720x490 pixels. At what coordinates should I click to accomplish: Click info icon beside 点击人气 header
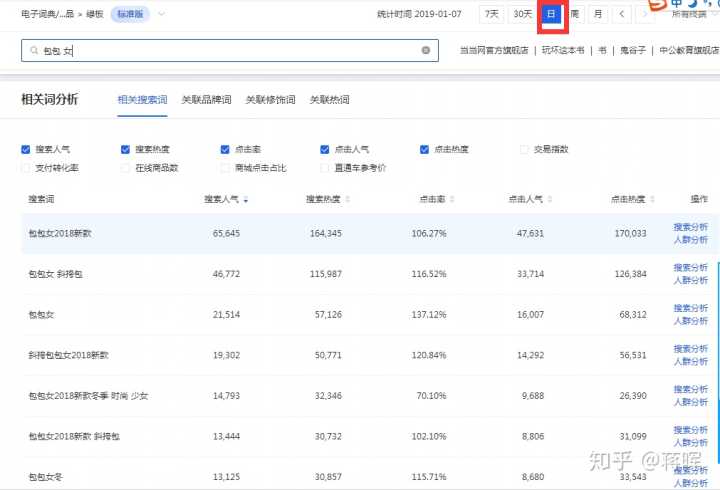(548, 200)
